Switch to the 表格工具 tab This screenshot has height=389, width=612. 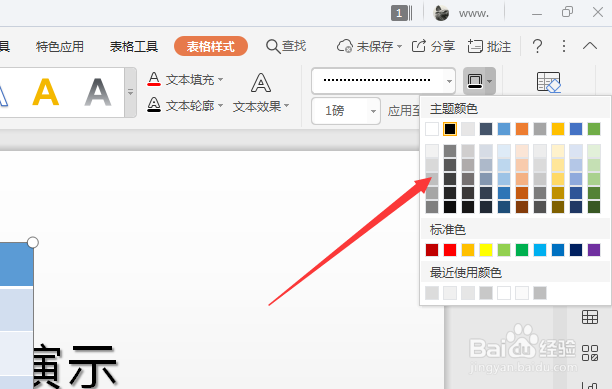pos(134,46)
